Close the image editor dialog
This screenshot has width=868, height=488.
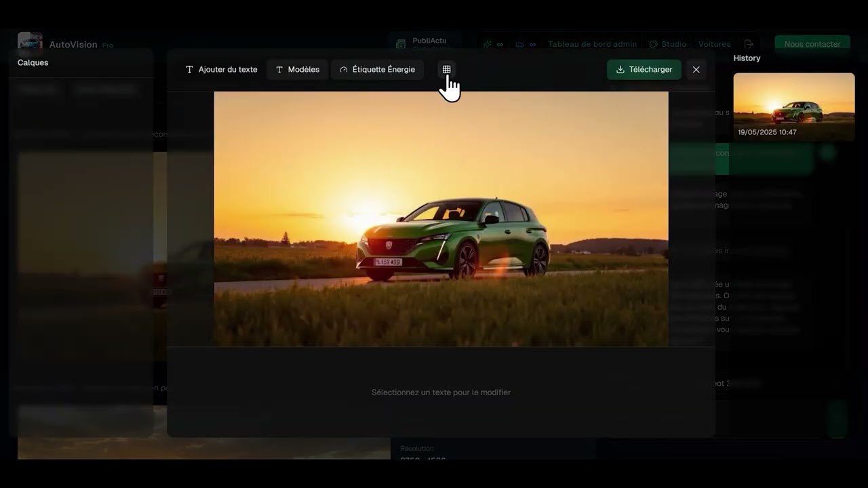coord(696,69)
